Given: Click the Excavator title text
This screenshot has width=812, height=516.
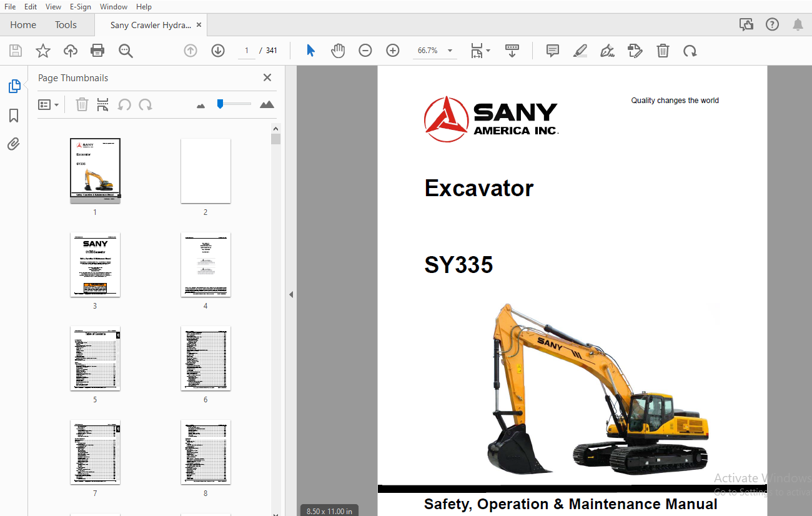Looking at the screenshot, I should point(479,188).
